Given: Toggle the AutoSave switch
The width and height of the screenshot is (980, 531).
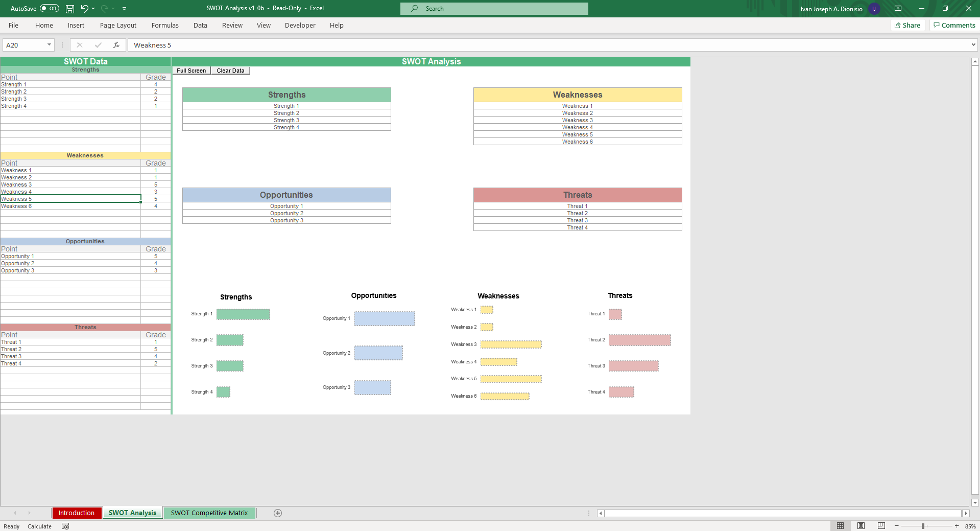Looking at the screenshot, I should 50,9.
